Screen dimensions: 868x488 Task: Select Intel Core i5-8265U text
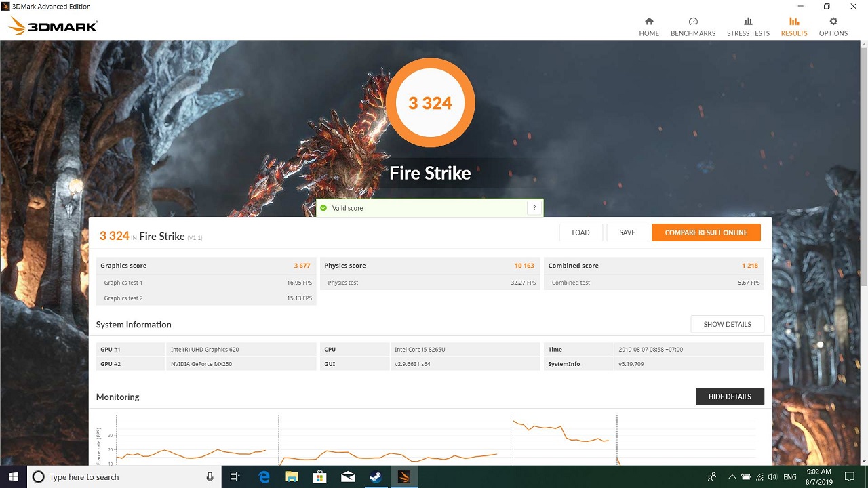[420, 350]
